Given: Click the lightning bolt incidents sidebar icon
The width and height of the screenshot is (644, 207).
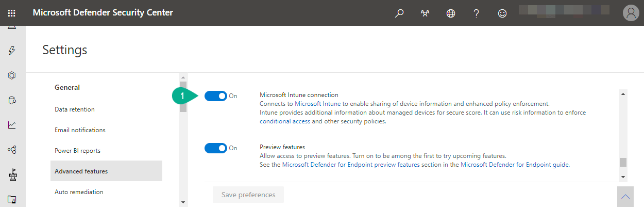Looking at the screenshot, I should (12, 50).
